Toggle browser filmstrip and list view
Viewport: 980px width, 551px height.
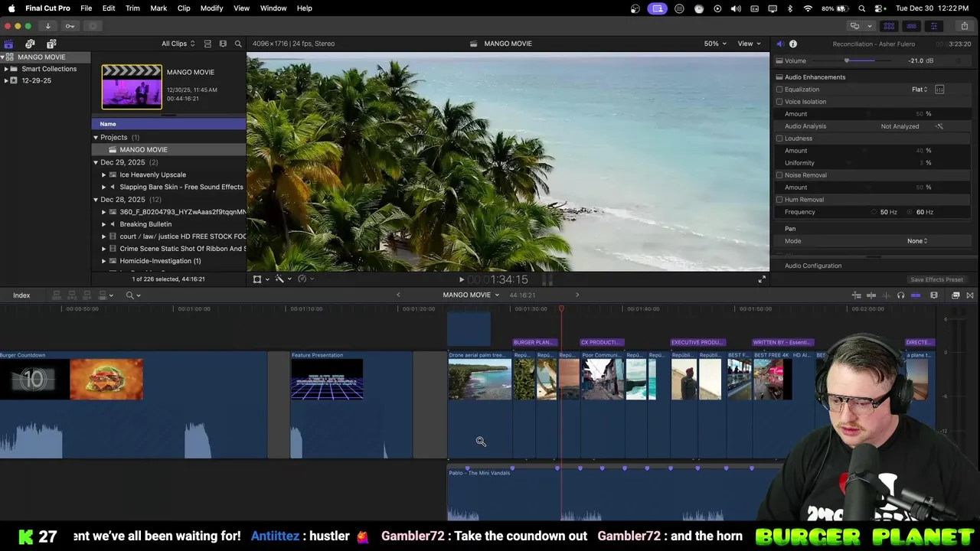(207, 44)
